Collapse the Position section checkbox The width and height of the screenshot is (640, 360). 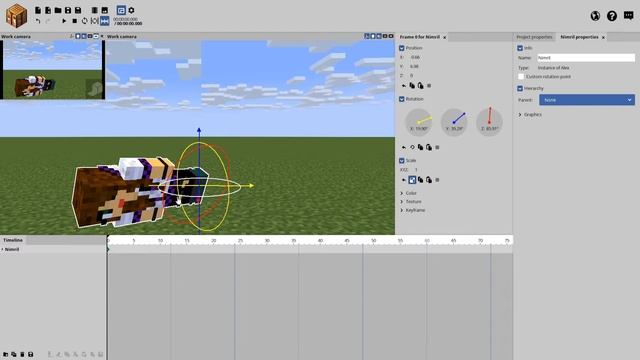tap(402, 48)
